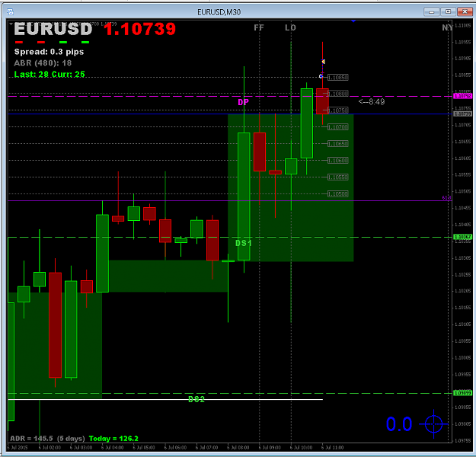The image size is (476, 457).
Task: Click the DS1 support label
Action: 244,243
